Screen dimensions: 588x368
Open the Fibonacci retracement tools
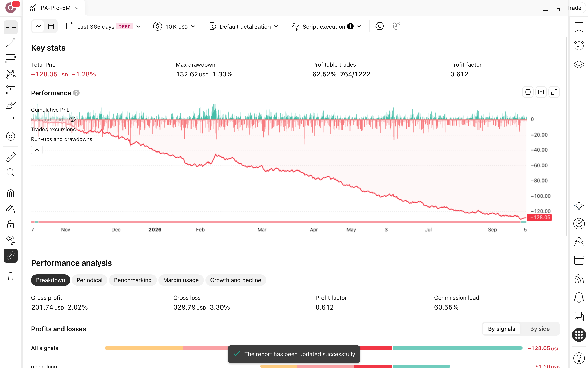(10, 58)
